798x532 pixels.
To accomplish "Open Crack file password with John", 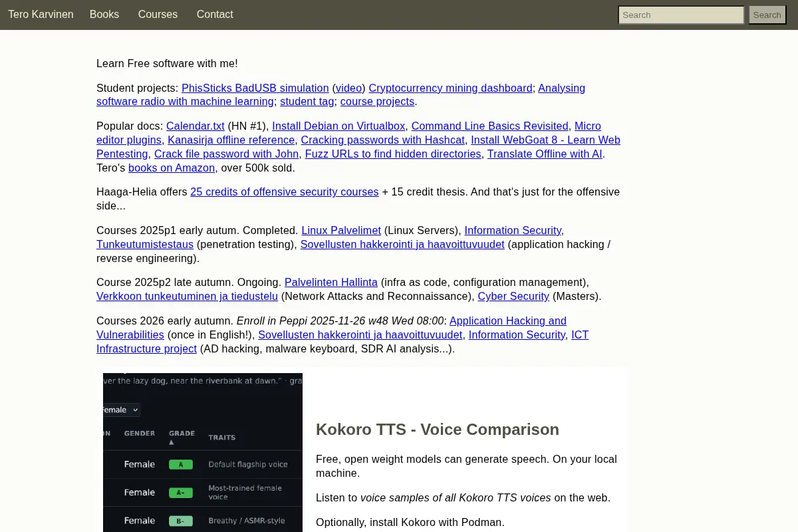I will point(227,154).
